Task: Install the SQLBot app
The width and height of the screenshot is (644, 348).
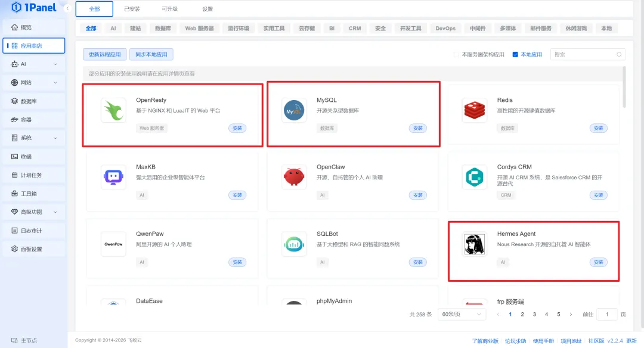Action: (x=417, y=262)
